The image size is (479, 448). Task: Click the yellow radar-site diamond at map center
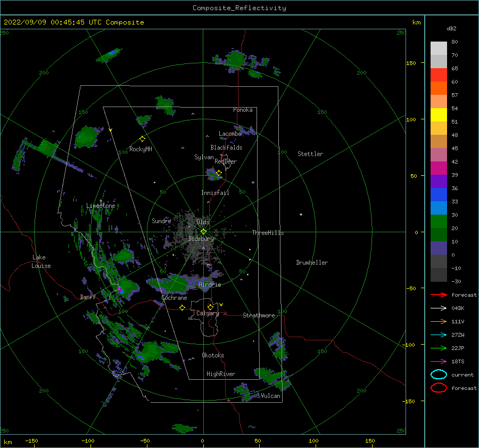point(203,232)
